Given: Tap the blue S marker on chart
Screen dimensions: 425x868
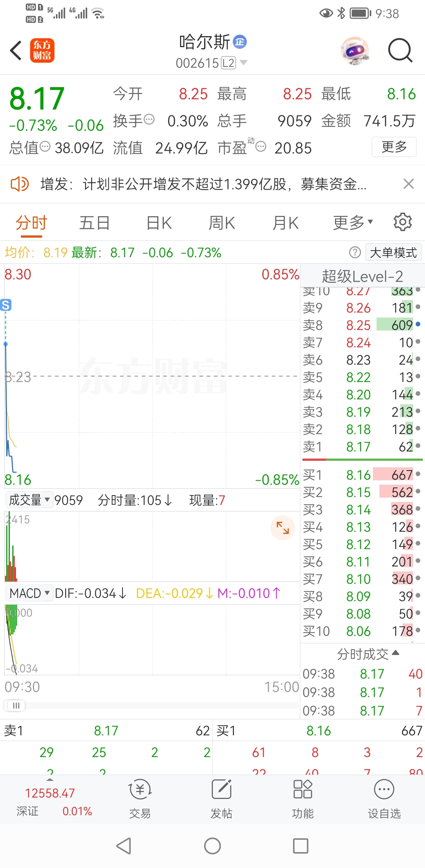Looking at the screenshot, I should 6,305.
